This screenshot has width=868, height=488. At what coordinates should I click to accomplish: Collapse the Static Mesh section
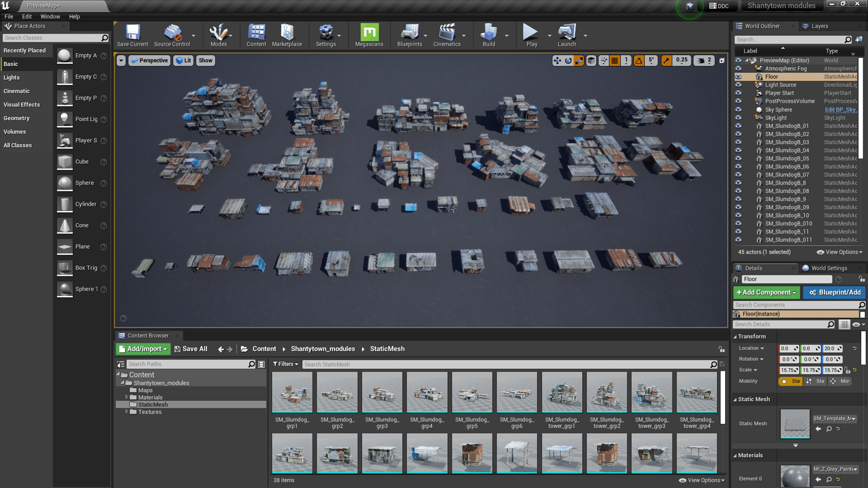[735, 400]
